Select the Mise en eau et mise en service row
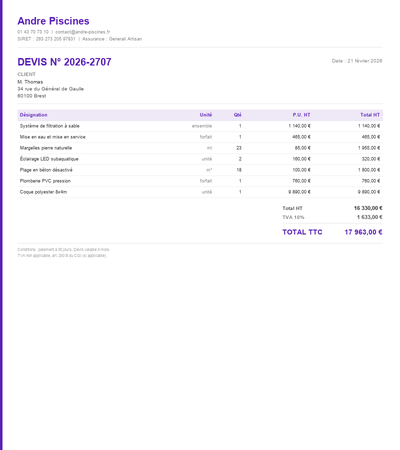This screenshot has height=450, width=400. pos(200,137)
